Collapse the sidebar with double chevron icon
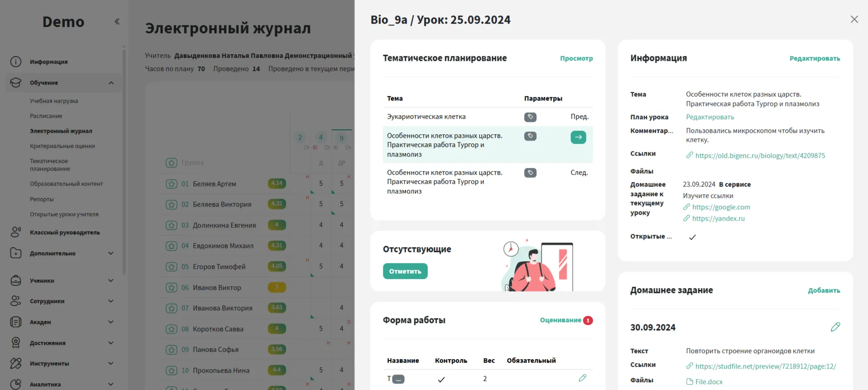 (x=117, y=21)
